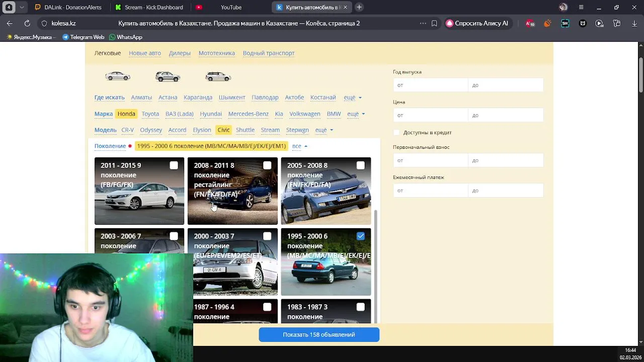Open the browser hamburger menu
Screen dimensions: 644x362
[581, 7]
